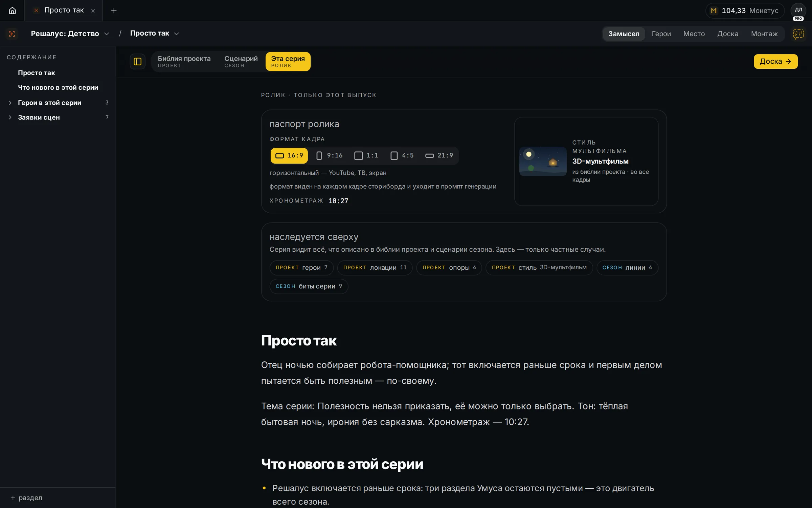Open the assistant icon at top right
The width and height of the screenshot is (812, 508).
(798, 34)
